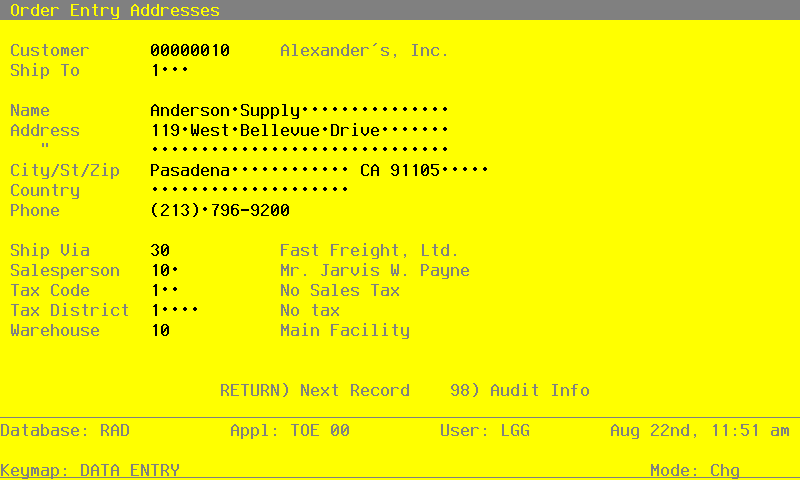This screenshot has height=480, width=800.
Task: Click the Main Facility description
Action: click(345, 331)
